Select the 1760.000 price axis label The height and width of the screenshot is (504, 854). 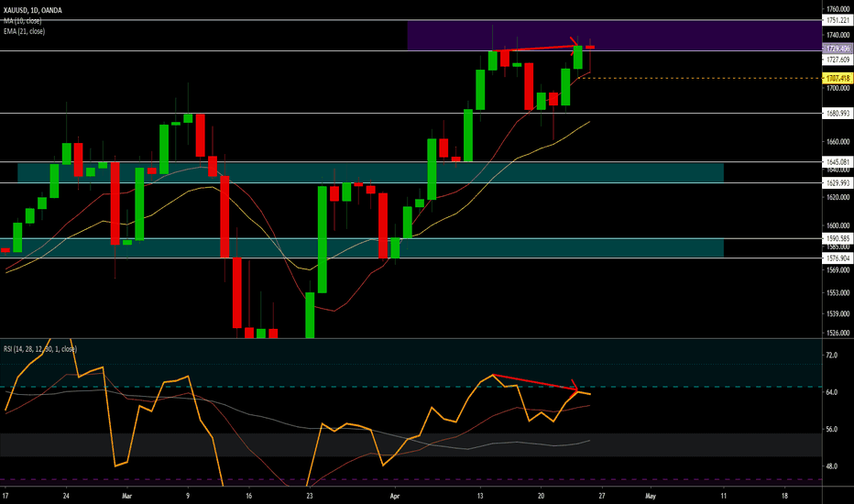[838, 9]
